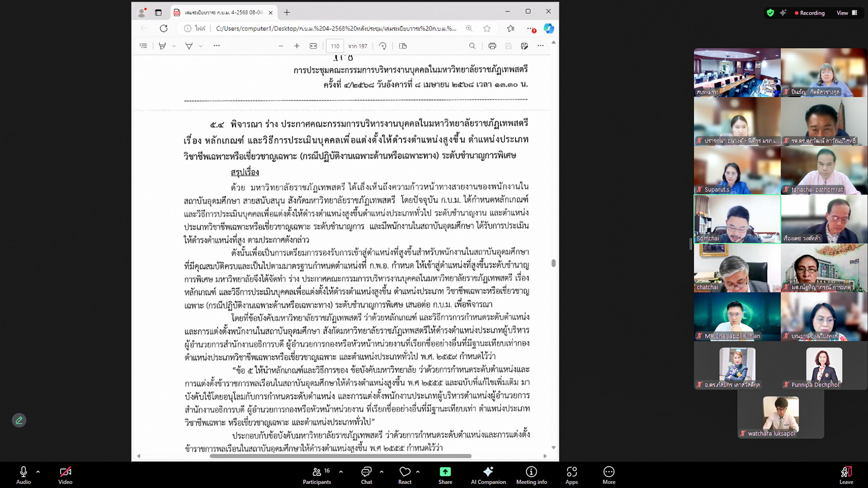Edit the page number field showing 110
868x488 pixels.
(x=335, y=46)
